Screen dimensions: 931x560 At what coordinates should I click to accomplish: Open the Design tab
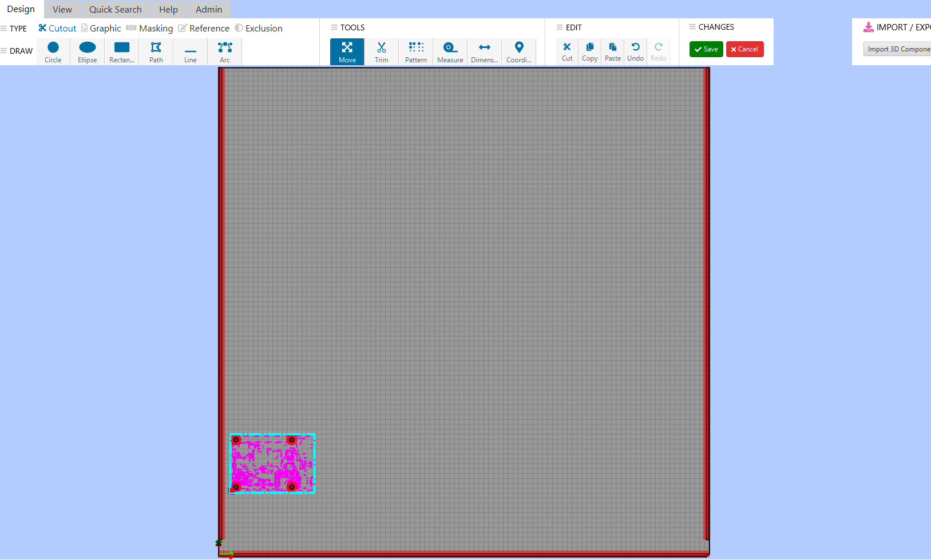[21, 9]
